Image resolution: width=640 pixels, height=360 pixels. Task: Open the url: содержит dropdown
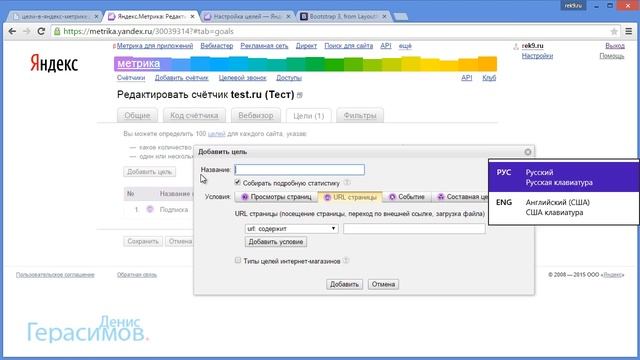291,229
